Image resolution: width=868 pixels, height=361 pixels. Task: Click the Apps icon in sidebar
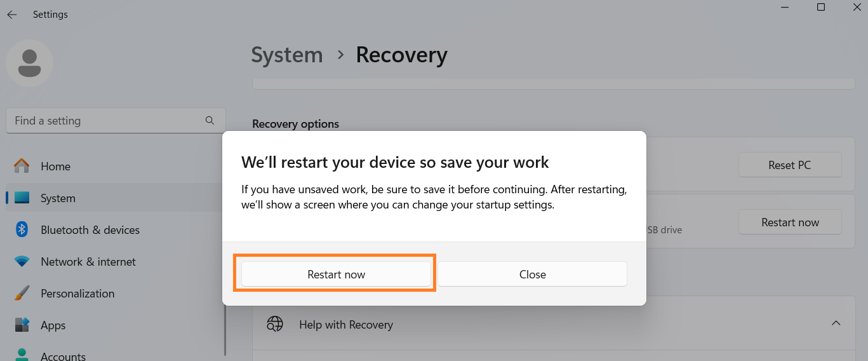tap(22, 325)
